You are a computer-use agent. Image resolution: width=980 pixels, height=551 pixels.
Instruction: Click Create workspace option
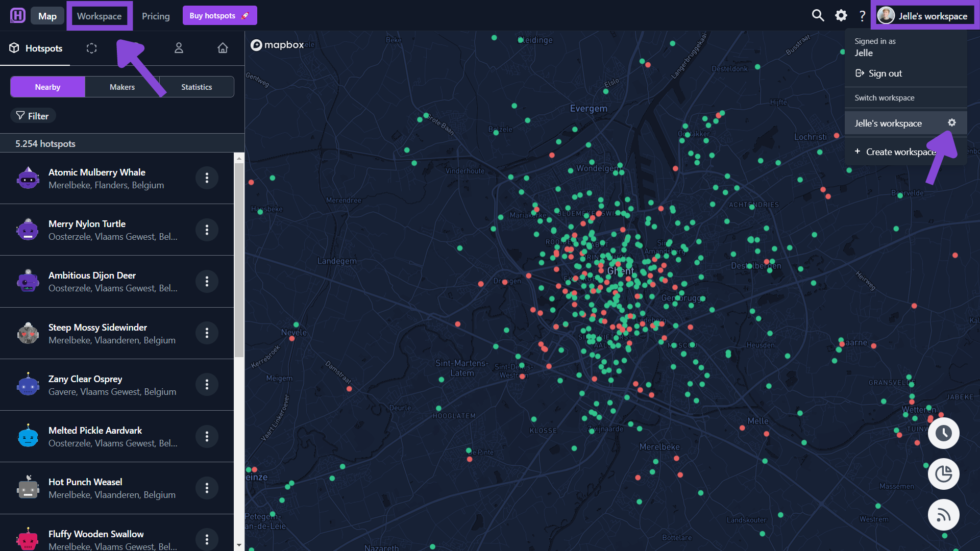tap(895, 152)
